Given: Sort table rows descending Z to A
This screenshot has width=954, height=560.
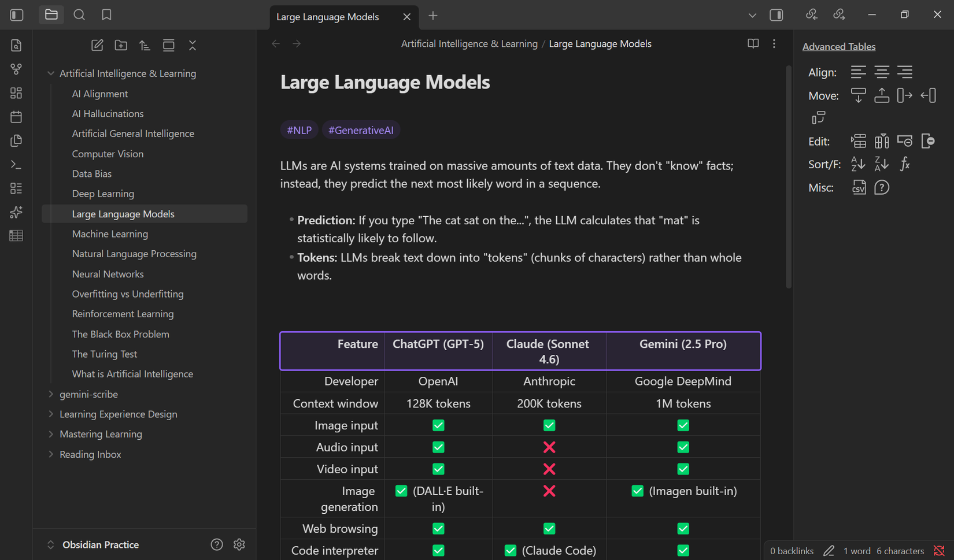Looking at the screenshot, I should coord(882,164).
